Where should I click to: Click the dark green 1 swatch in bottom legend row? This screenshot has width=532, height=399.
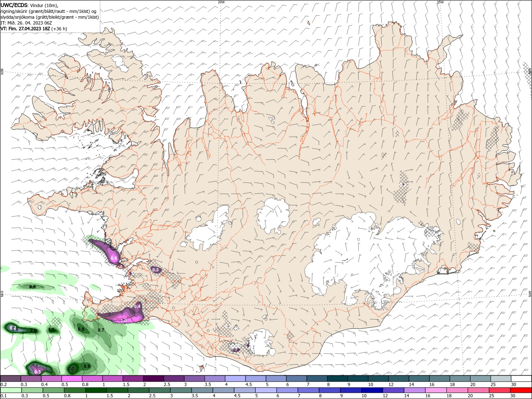(x=96, y=390)
